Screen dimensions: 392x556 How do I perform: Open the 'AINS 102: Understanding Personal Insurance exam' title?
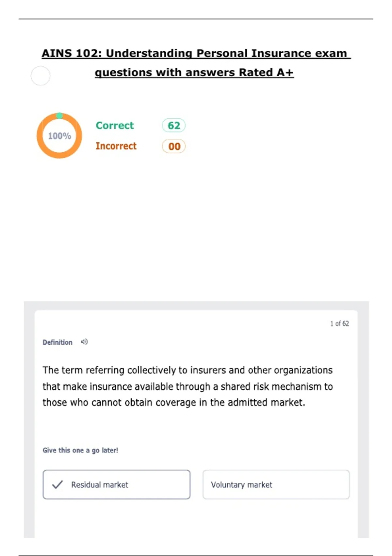[x=196, y=53]
